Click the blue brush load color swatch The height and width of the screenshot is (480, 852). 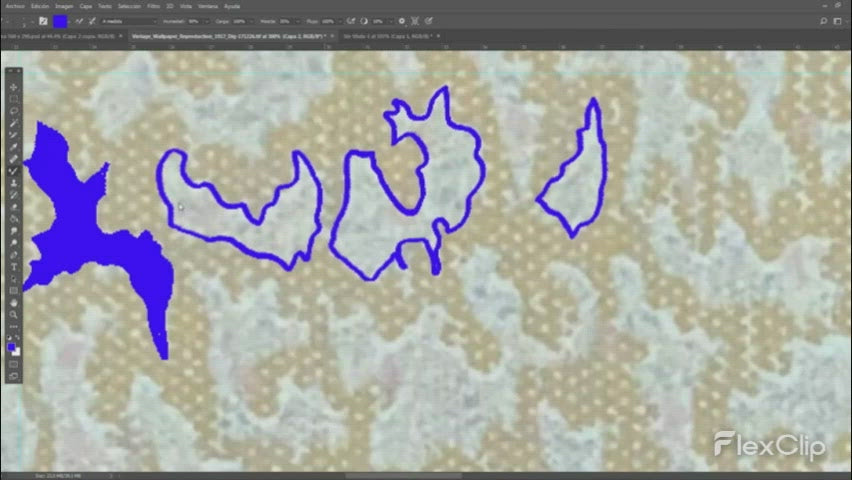(x=61, y=20)
